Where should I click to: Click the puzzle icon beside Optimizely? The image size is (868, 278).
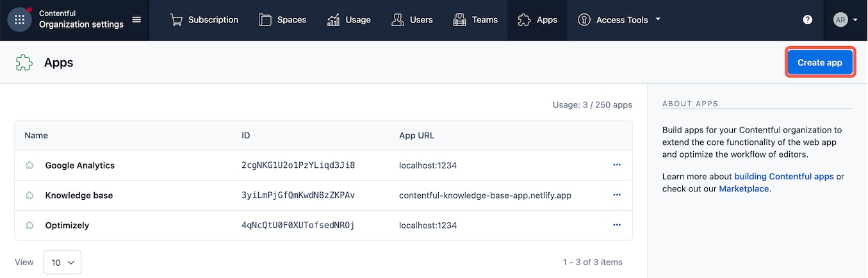point(29,225)
